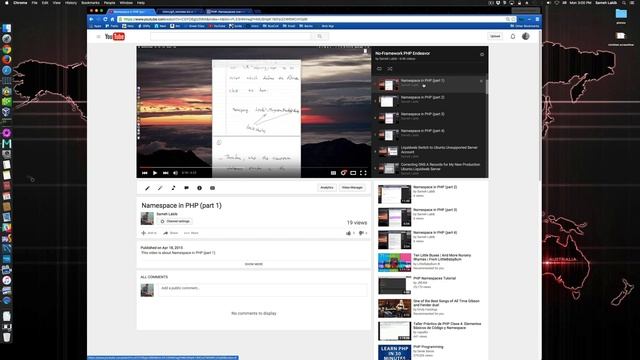
Task: Share the video with the Share button
Action: pos(171,233)
